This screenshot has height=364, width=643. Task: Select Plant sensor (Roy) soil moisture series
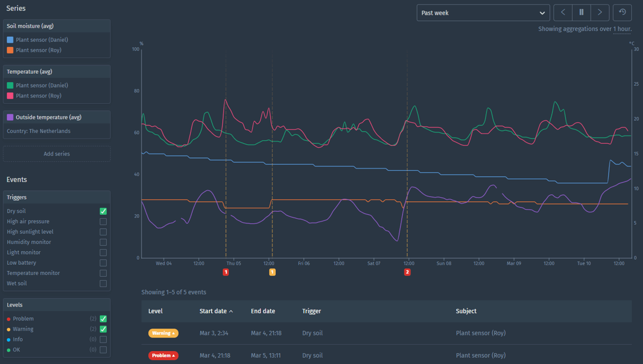[38, 50]
